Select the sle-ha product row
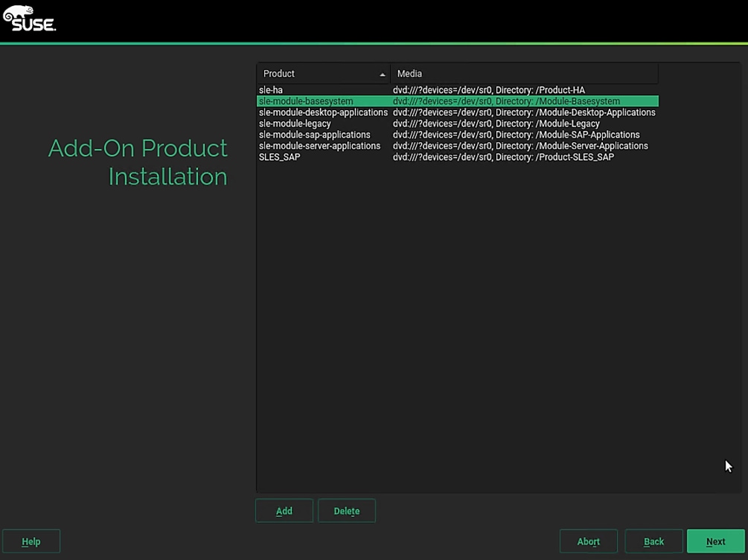This screenshot has width=748, height=560. (x=458, y=90)
